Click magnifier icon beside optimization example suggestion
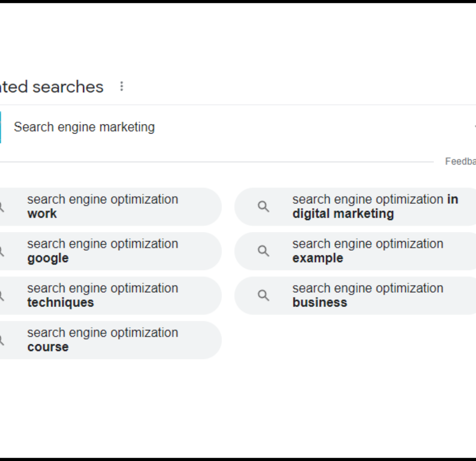Viewport: 476px width, 461px height. [263, 251]
